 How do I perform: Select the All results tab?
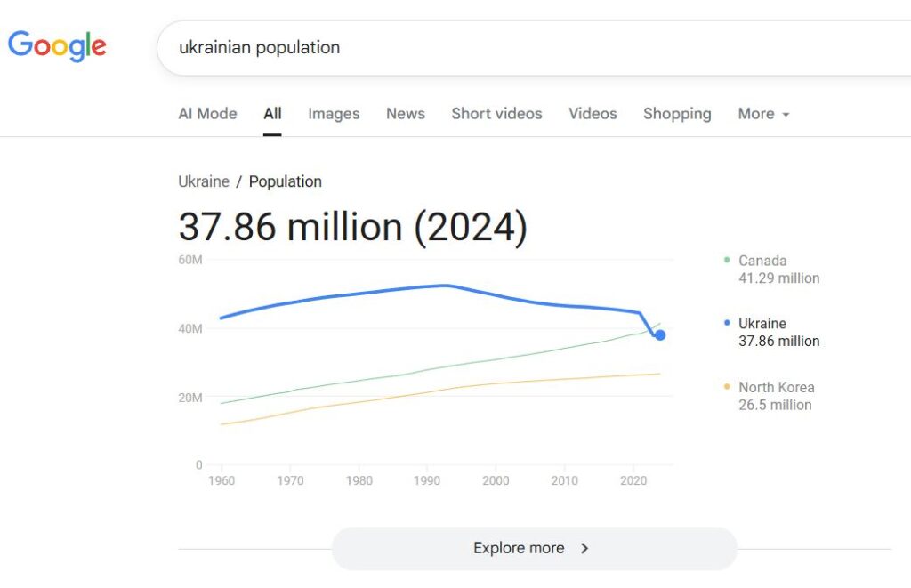click(272, 114)
